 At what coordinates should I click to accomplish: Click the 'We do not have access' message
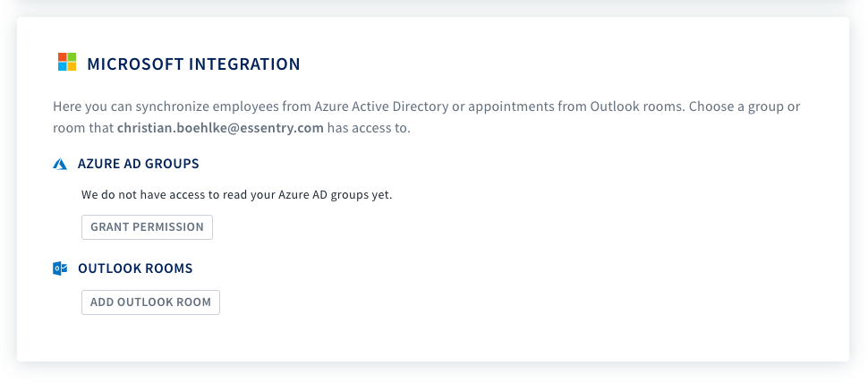(237, 195)
